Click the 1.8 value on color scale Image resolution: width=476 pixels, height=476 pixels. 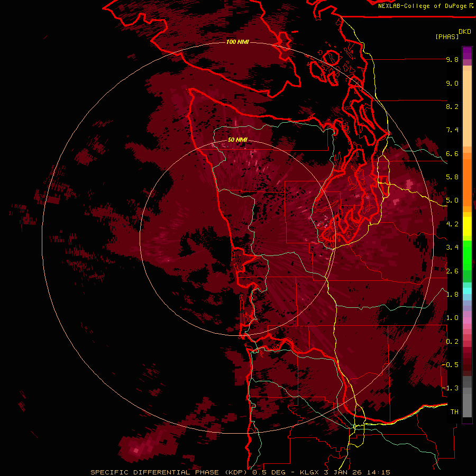(x=452, y=295)
